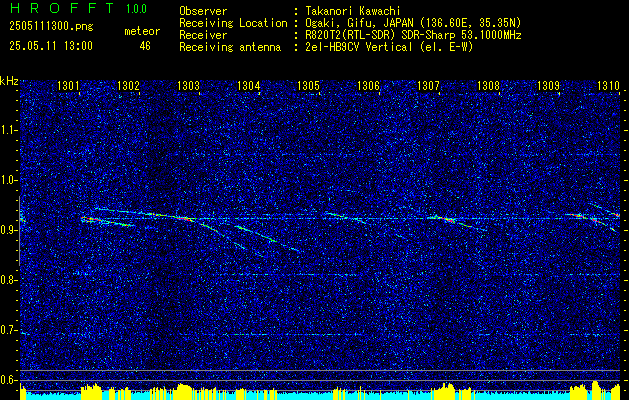Click the version number 1.0.0
The image size is (629, 400).
136,9
